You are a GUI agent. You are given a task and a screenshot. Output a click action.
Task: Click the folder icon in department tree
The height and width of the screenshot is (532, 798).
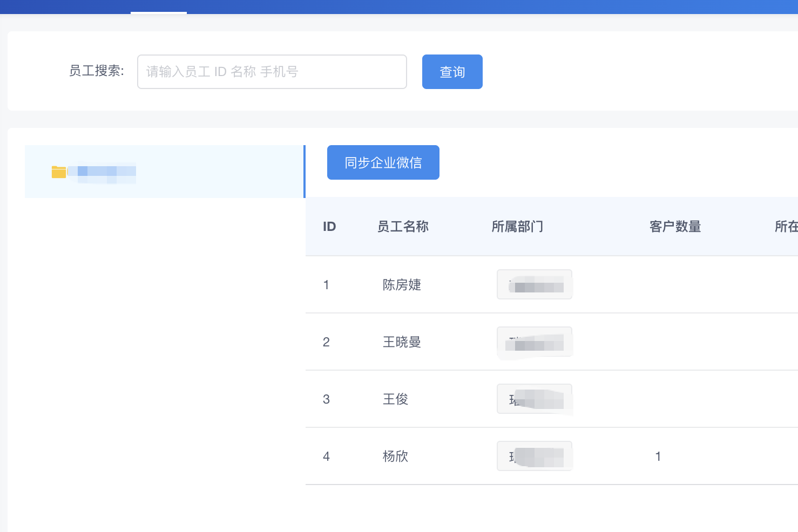59,172
